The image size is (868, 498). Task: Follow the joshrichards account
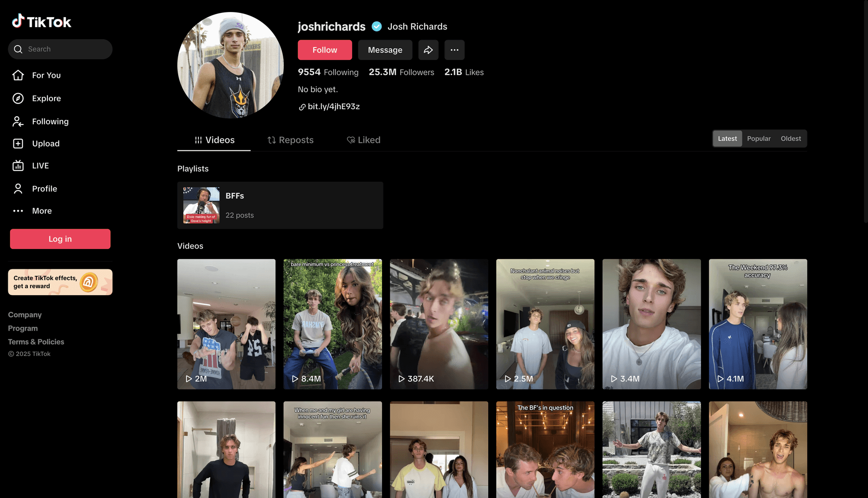click(x=324, y=50)
